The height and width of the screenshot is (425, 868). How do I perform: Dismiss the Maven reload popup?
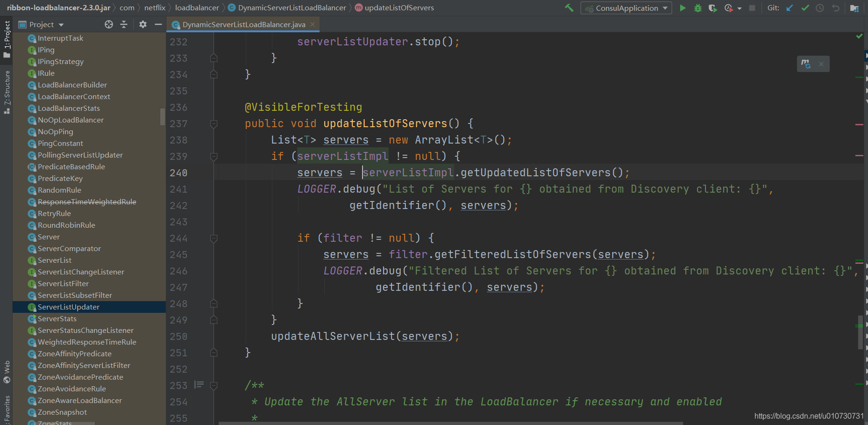pyautogui.click(x=821, y=64)
